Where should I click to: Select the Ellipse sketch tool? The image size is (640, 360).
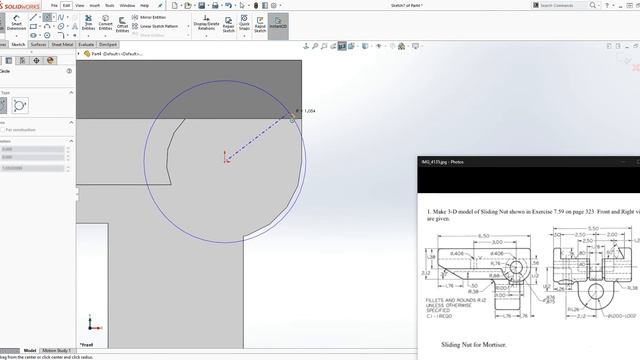coord(61,27)
